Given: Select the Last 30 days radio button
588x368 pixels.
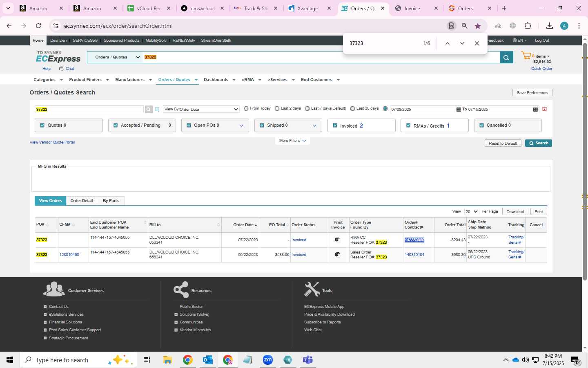Looking at the screenshot, I should pos(353,109).
